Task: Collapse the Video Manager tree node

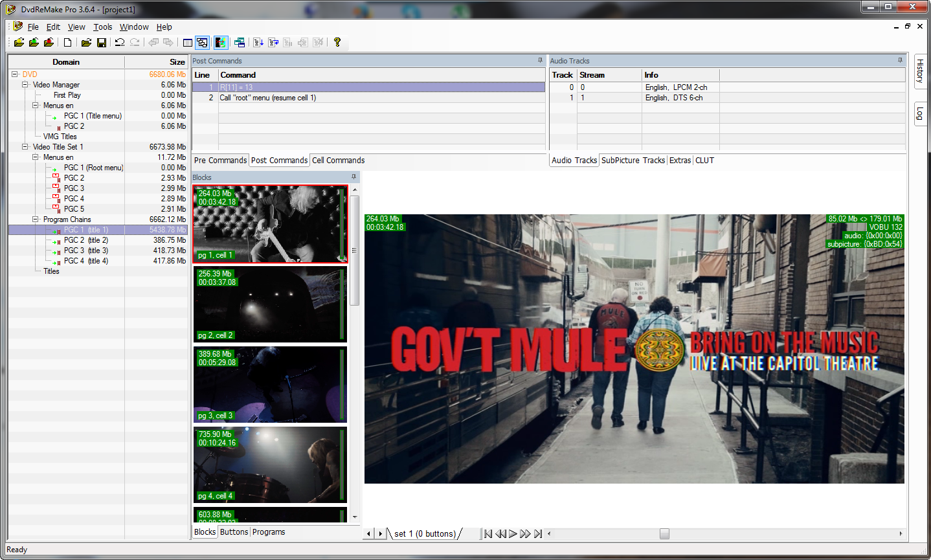Action: click(x=25, y=85)
